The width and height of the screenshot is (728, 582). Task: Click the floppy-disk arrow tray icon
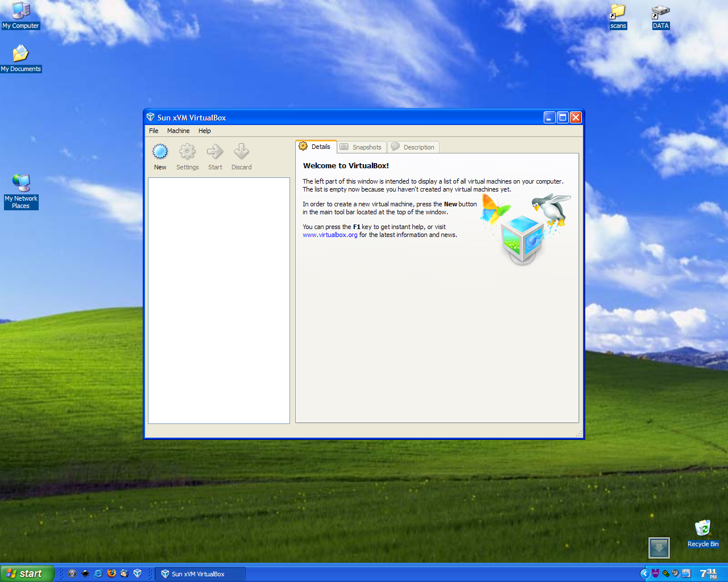click(686, 573)
